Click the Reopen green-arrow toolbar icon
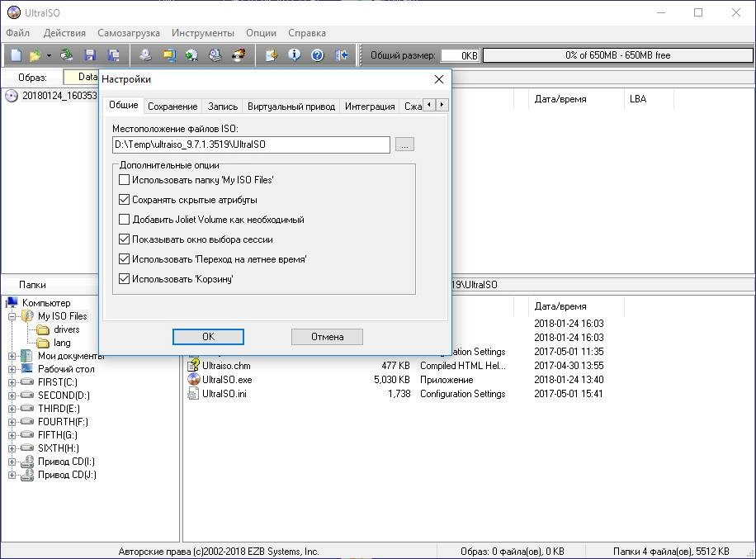This screenshot has height=559, width=756. click(x=67, y=55)
